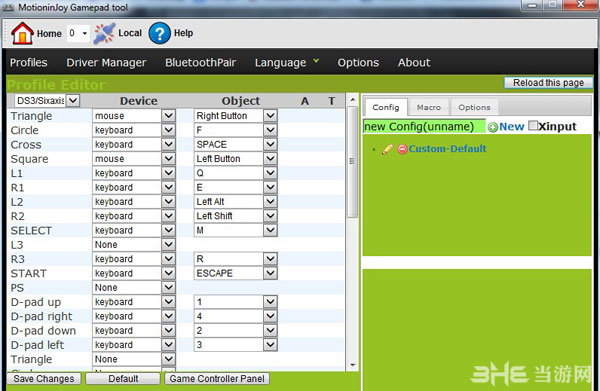Switch to the Options tab in the right panel

(474, 108)
